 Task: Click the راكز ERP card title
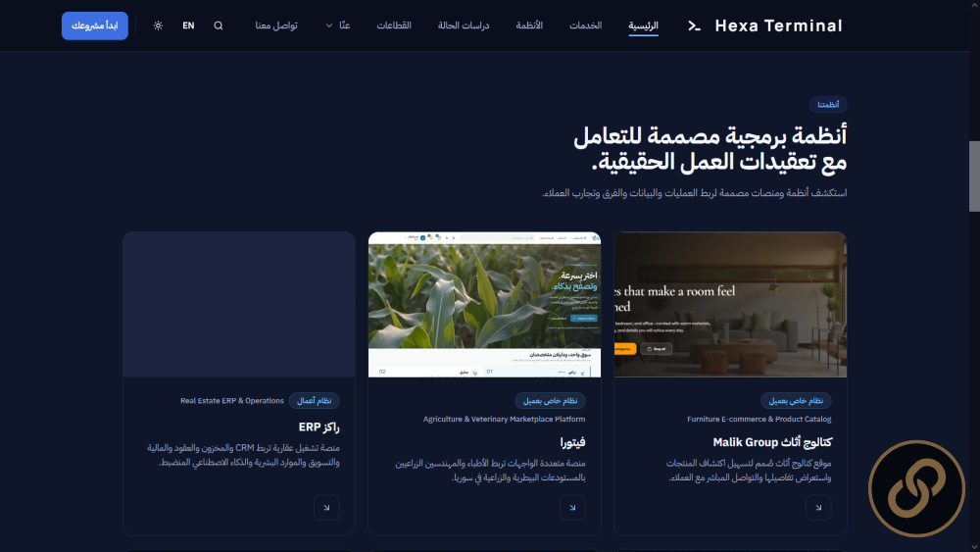(x=318, y=427)
